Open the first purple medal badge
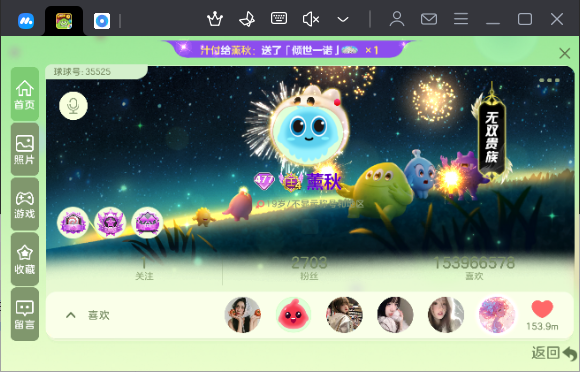 click(73, 223)
